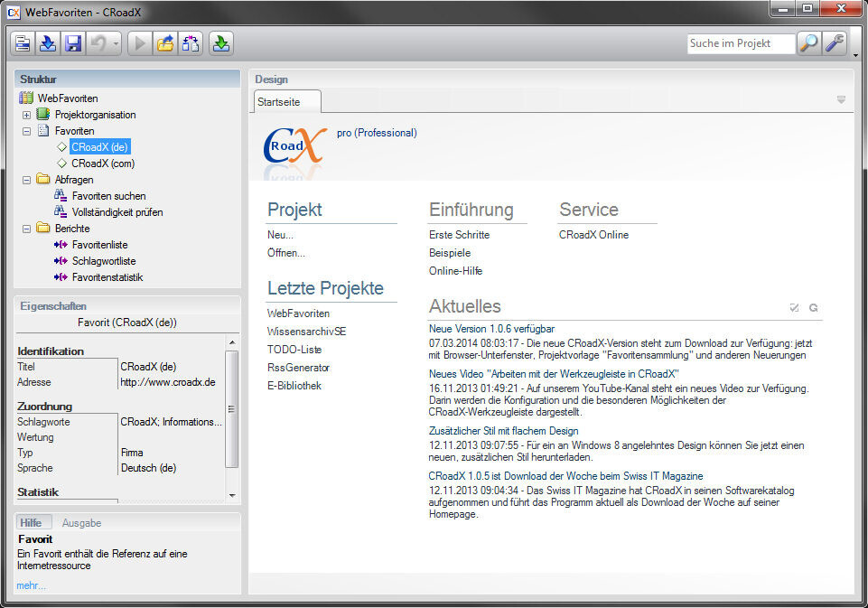Click the report icon beside Favoritenstatistik
Viewport: 868px width, 608px height.
pyautogui.click(x=61, y=276)
